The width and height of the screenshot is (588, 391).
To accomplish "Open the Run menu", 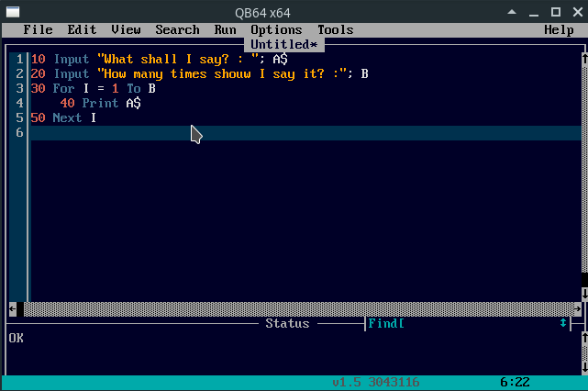I will pyautogui.click(x=225, y=29).
